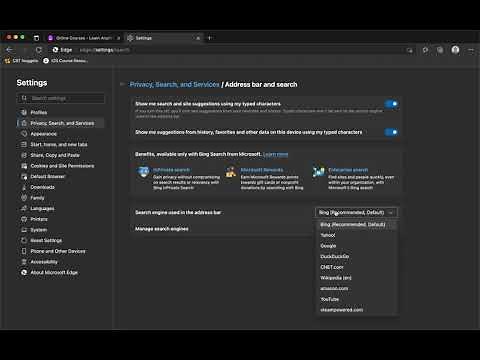The height and width of the screenshot is (360, 480).
Task: Close the Online Courses tab
Action: 118,38
